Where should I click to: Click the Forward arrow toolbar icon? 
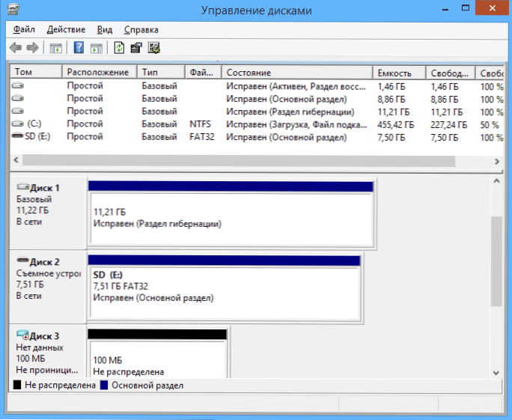(x=32, y=48)
